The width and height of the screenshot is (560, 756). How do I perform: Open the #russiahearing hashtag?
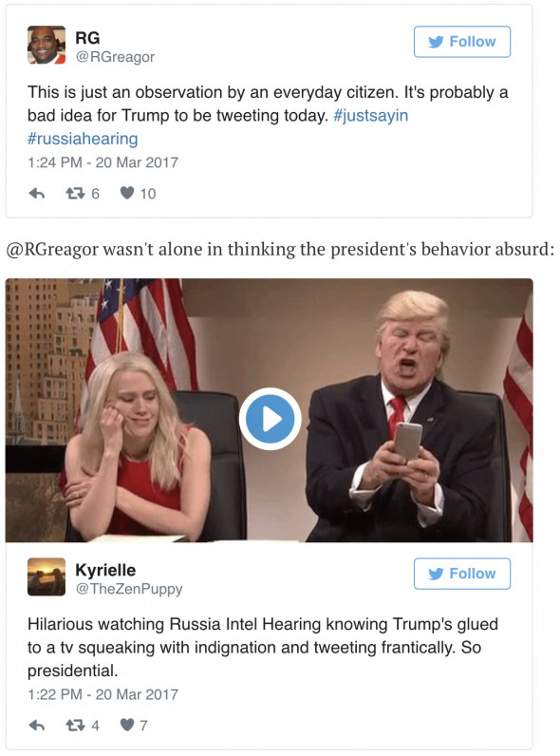click(83, 139)
